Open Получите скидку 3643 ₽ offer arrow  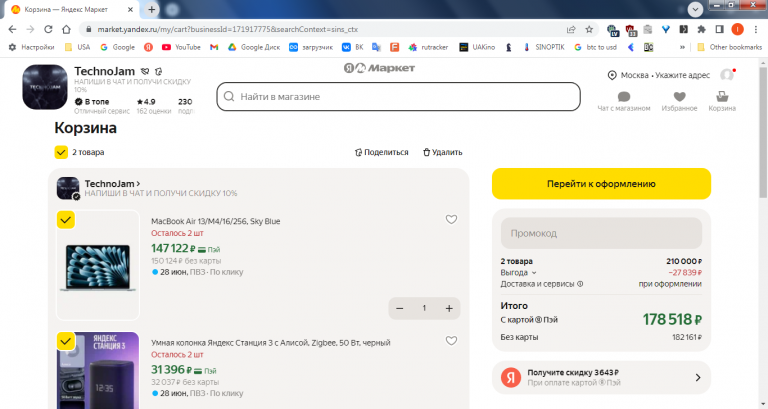(698, 378)
